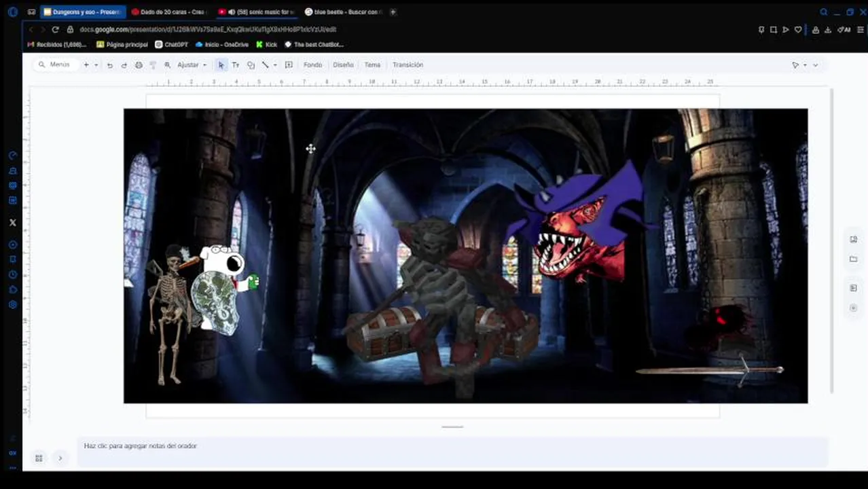
Task: Open the sidebar bookmarks icon
Action: [x=13, y=259]
